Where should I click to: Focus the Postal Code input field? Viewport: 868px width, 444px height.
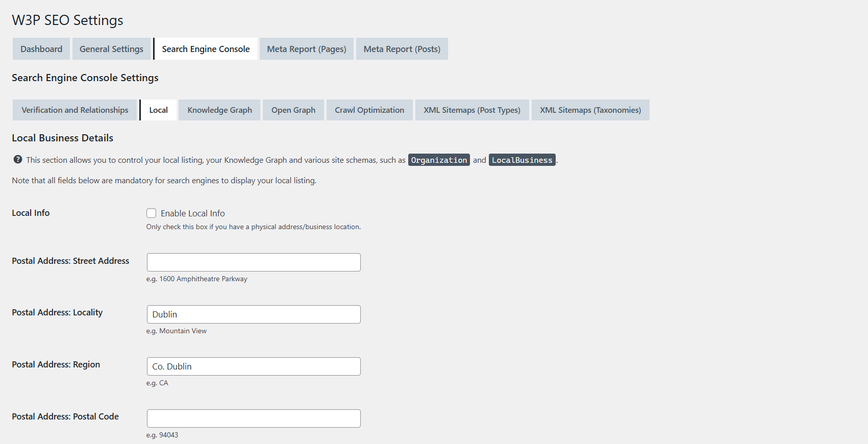[x=254, y=418]
